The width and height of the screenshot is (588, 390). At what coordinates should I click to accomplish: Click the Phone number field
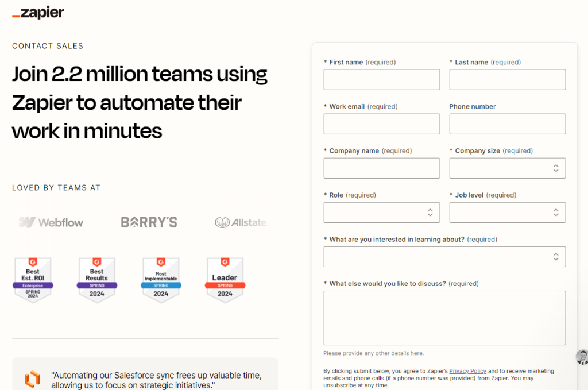point(507,124)
